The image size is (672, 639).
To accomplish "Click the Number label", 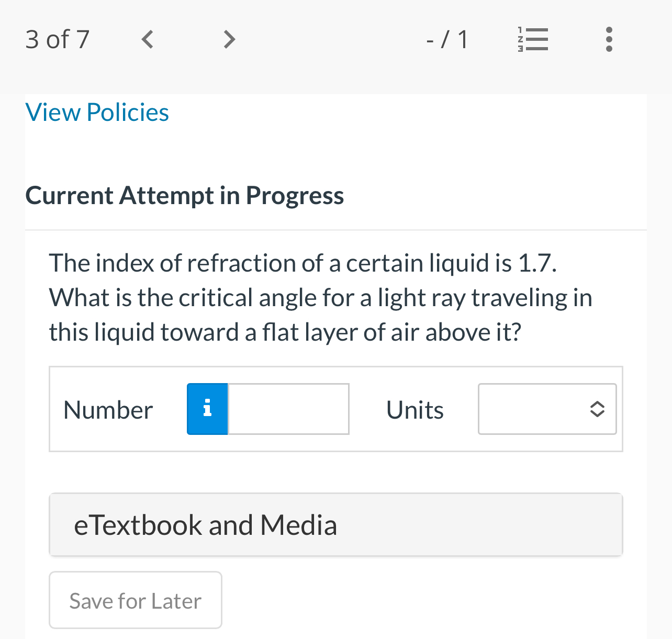I will (x=108, y=410).
